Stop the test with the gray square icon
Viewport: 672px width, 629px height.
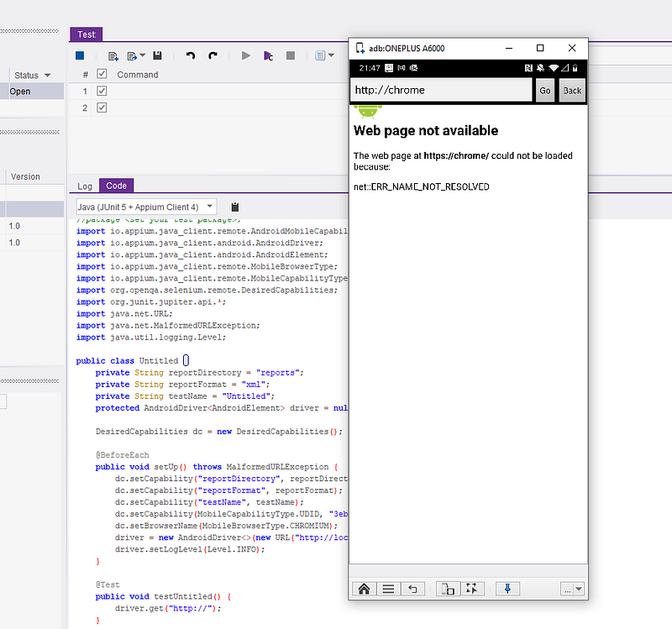(291, 55)
